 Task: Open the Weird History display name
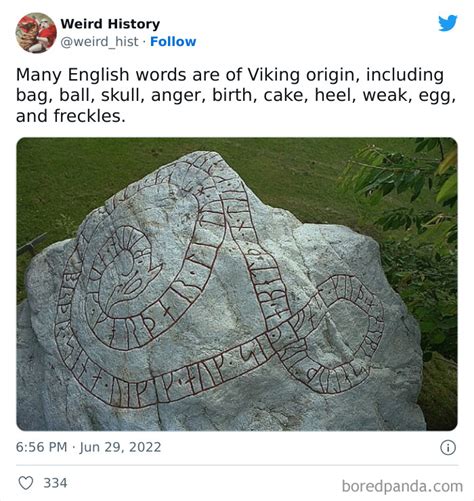click(110, 24)
